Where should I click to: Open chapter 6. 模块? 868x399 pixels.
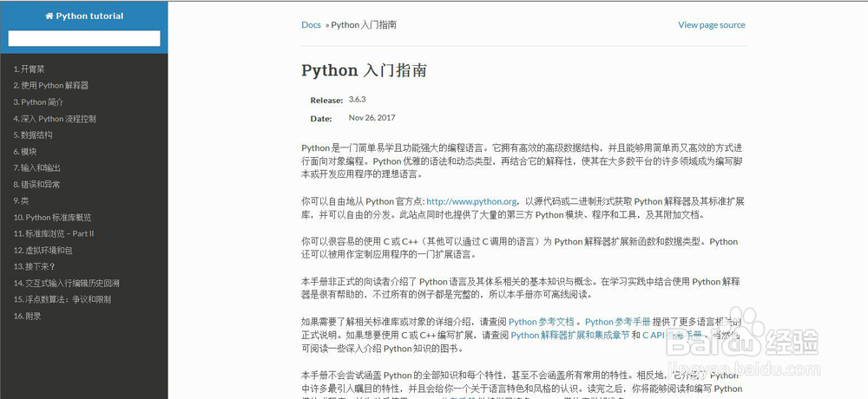pos(25,151)
